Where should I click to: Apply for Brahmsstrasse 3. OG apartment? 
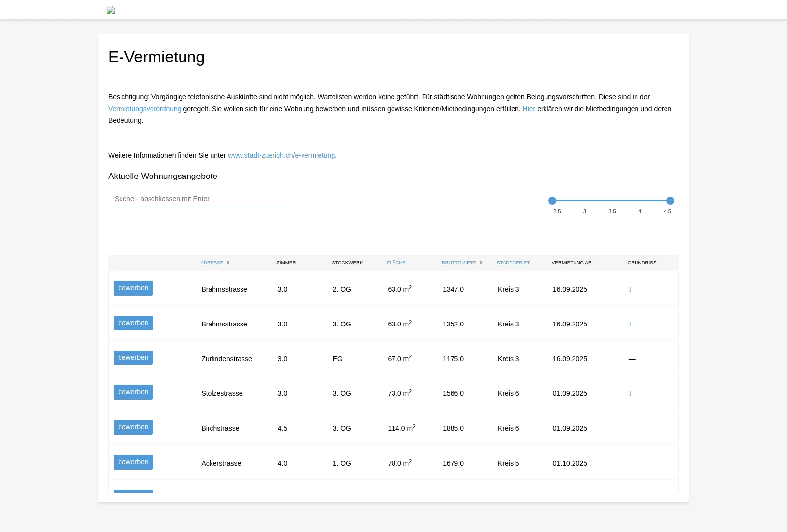pyautogui.click(x=133, y=323)
